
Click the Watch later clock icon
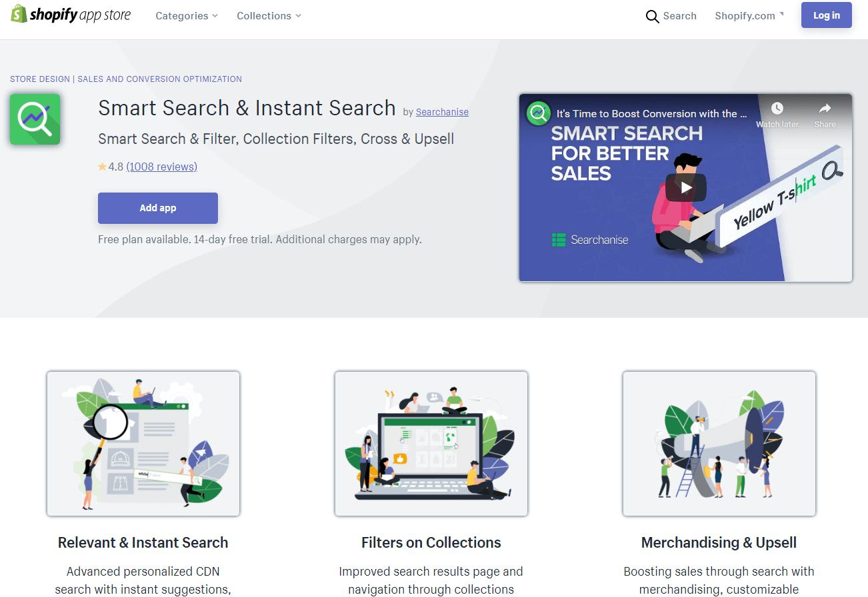tap(777, 109)
